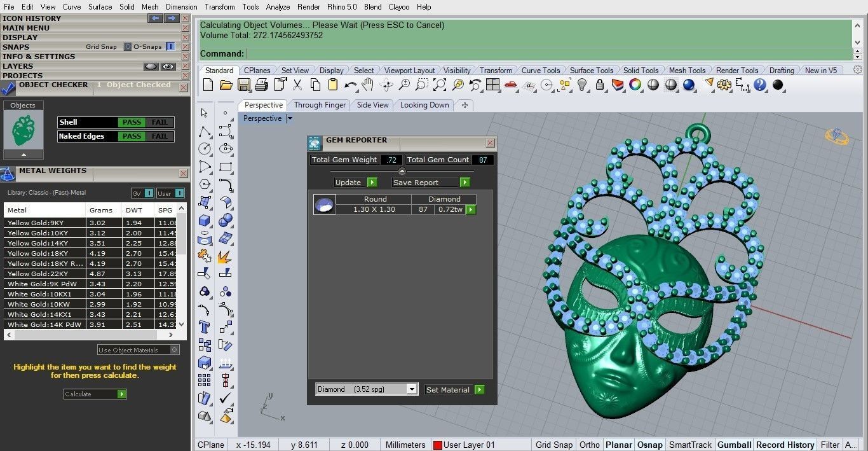
Task: Click the Box solid tool icon
Action: pyautogui.click(x=205, y=220)
